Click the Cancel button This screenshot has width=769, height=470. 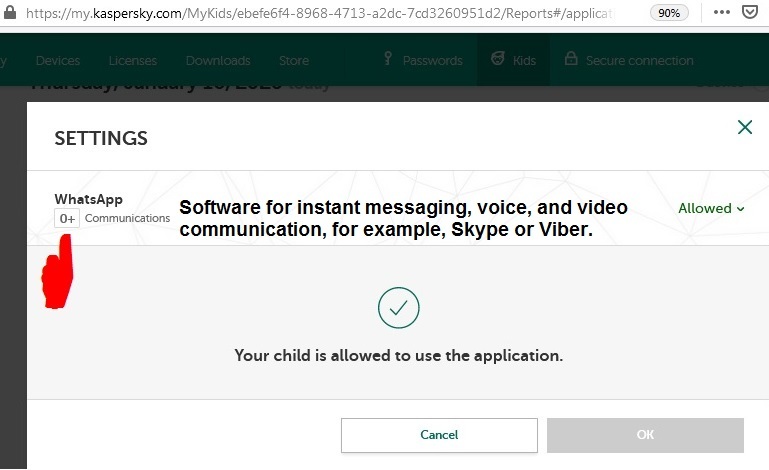click(439, 435)
